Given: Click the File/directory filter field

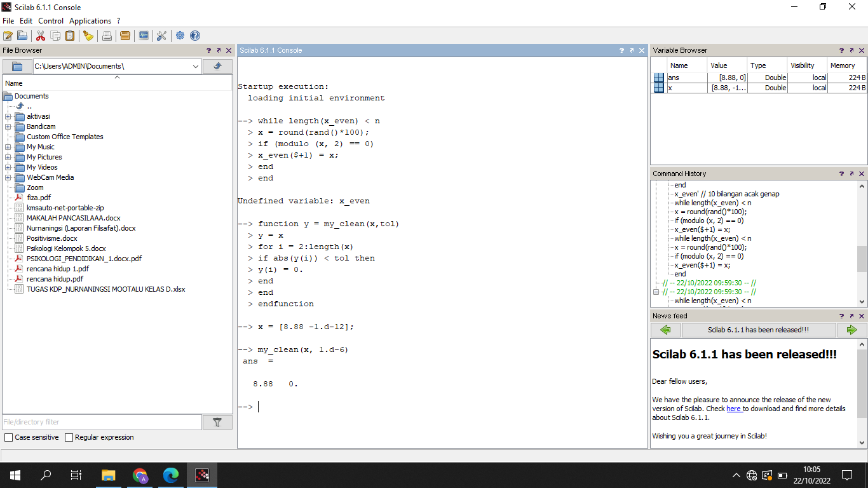Looking at the screenshot, I should pyautogui.click(x=102, y=422).
